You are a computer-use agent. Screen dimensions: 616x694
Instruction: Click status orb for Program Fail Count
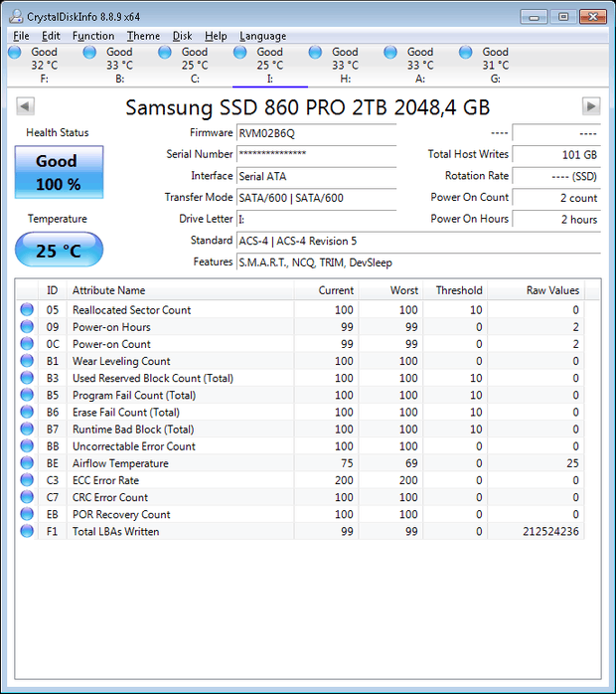27,395
